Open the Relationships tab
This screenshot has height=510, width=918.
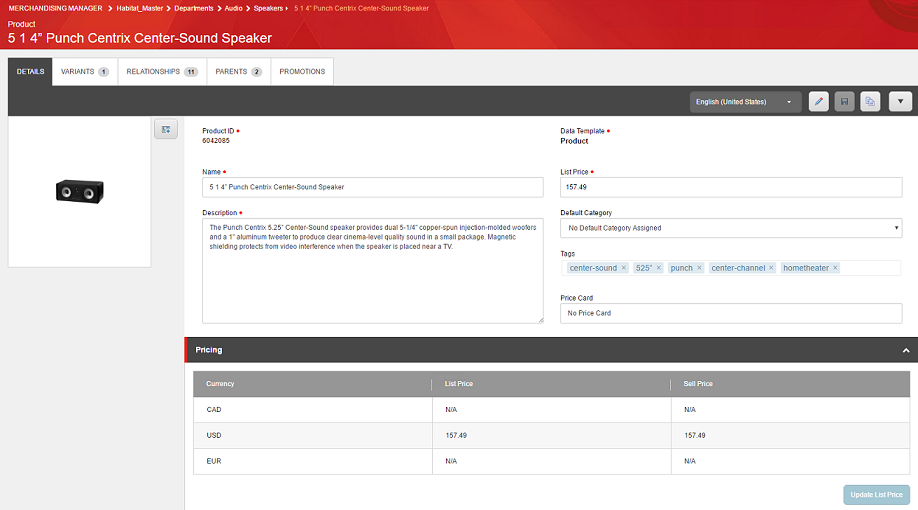[x=162, y=72]
